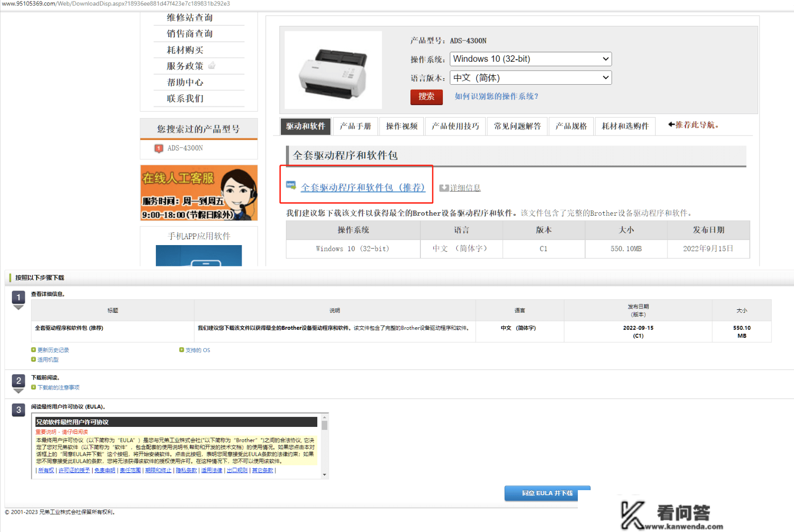794x532 pixels.
Task: Open the 适用法律 EULA section link
Action: click(212, 470)
